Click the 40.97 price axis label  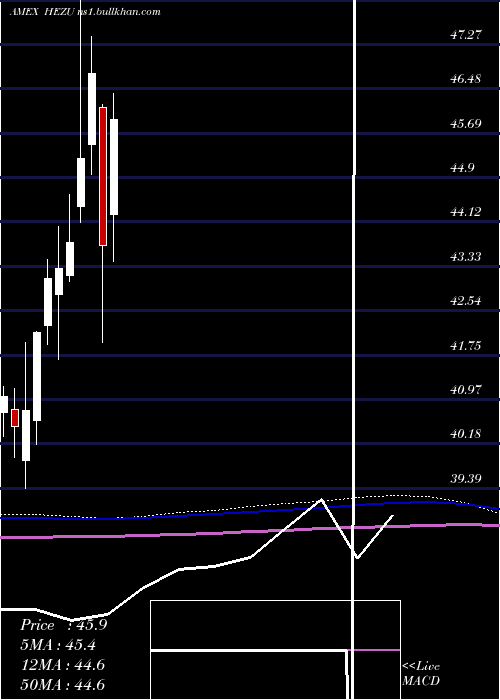466,390
